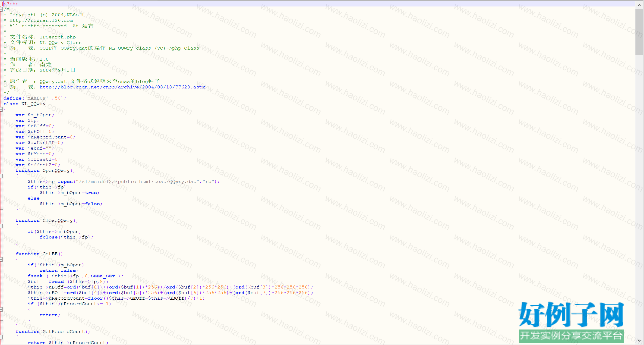
Task: Click the QQwry.dat file path string
Action: 138,182
